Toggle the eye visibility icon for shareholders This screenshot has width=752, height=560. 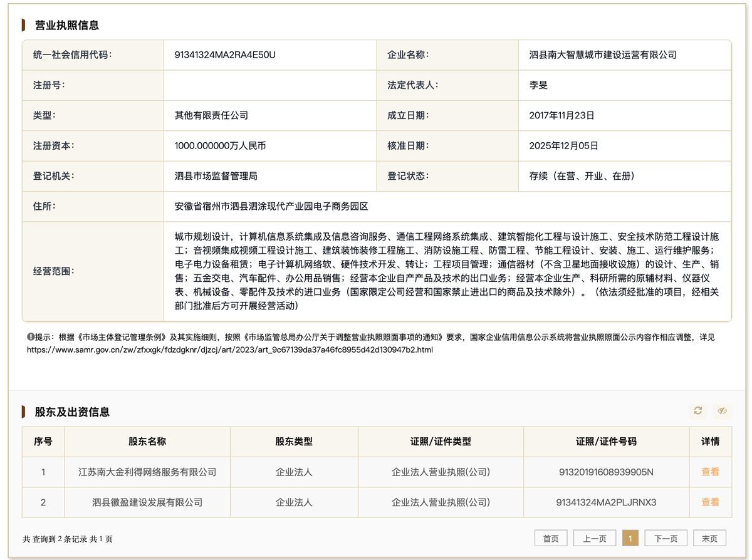[x=722, y=411]
